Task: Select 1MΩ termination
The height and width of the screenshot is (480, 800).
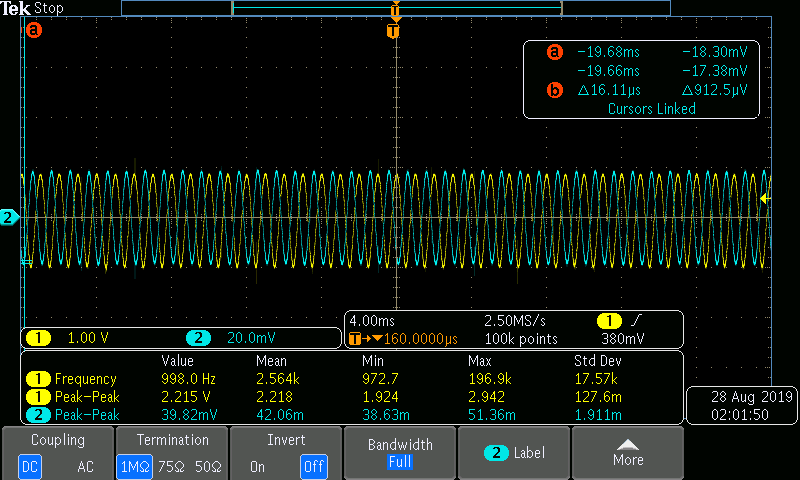Action: click(x=134, y=466)
